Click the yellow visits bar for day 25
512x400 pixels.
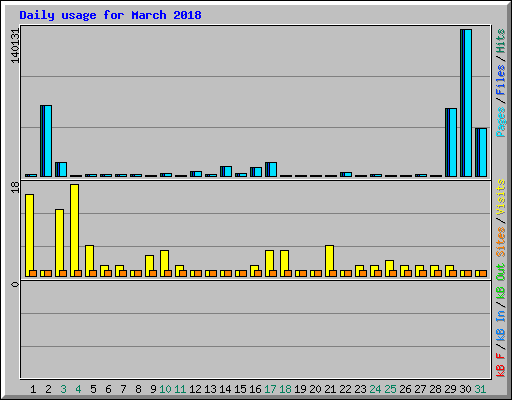click(389, 268)
